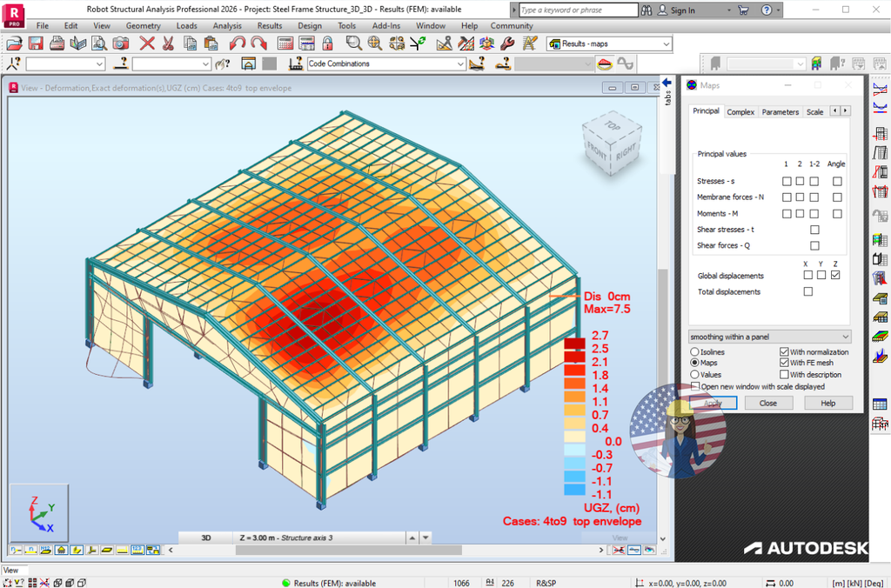Viewport: 891px width, 588px height.
Task: Open the Loads menu
Action: (186, 25)
